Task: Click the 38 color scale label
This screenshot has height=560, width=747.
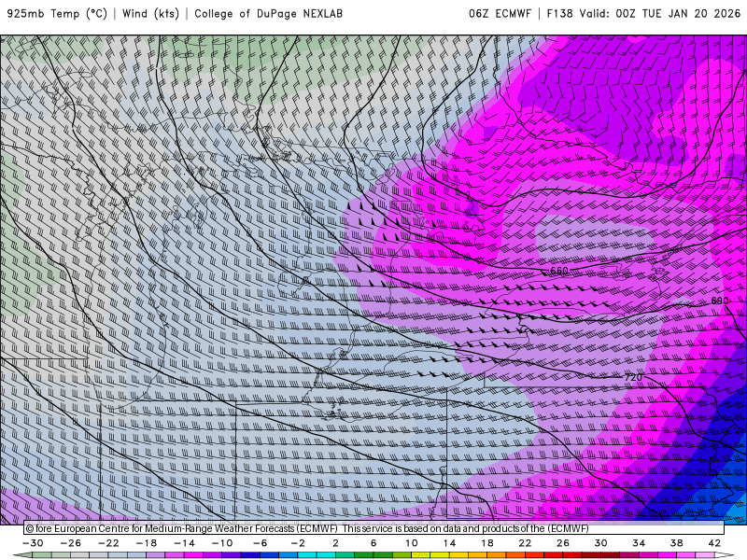Action: [676, 543]
